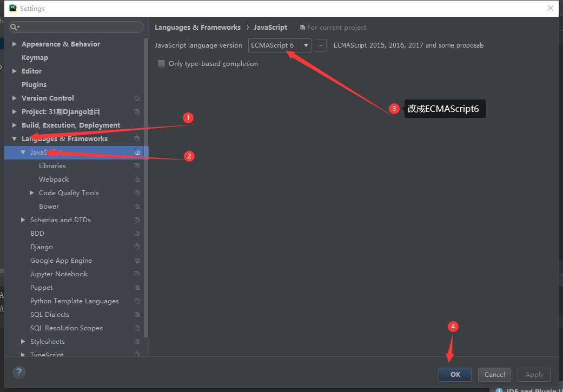Expand Stylesheets node
563x392 pixels.
click(23, 341)
